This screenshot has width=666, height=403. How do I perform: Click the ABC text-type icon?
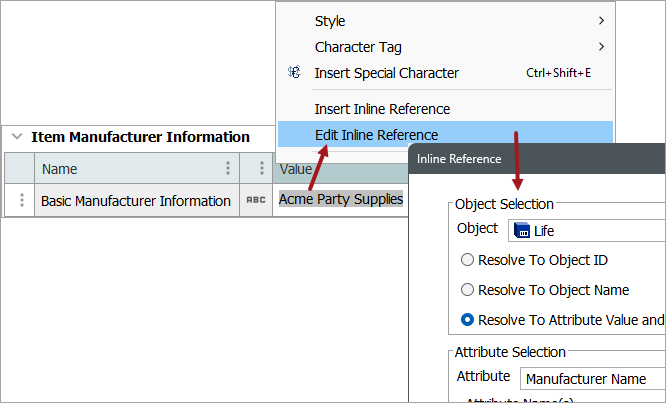point(256,200)
